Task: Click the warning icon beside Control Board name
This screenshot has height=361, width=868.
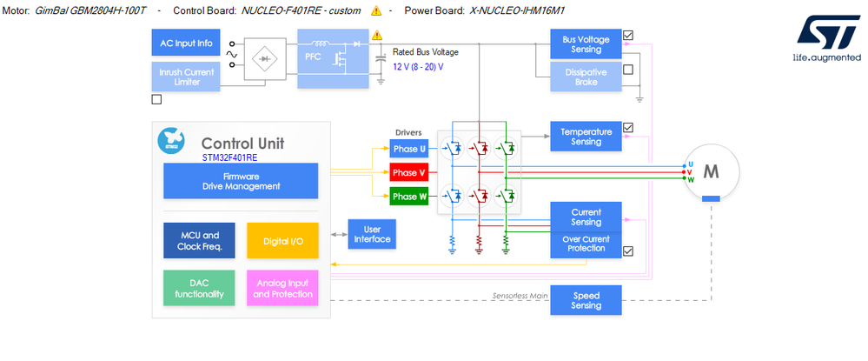Action: pyautogui.click(x=376, y=10)
